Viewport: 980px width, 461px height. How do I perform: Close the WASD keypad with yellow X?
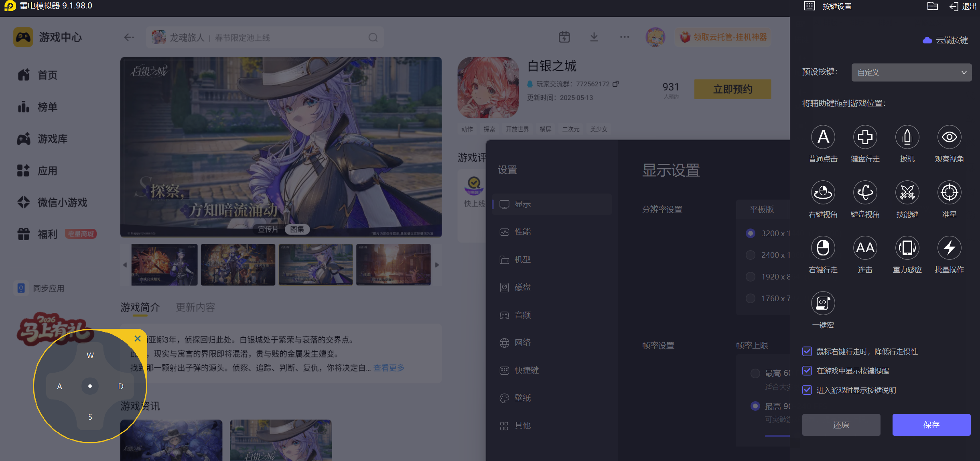coord(138,339)
